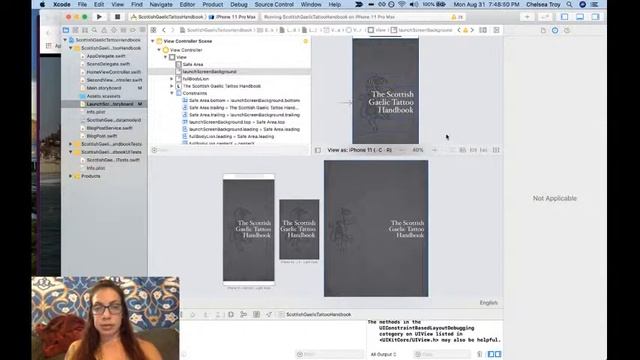The image size is (640, 360).
Task: Open the related items grid icon
Action: pos(153,30)
